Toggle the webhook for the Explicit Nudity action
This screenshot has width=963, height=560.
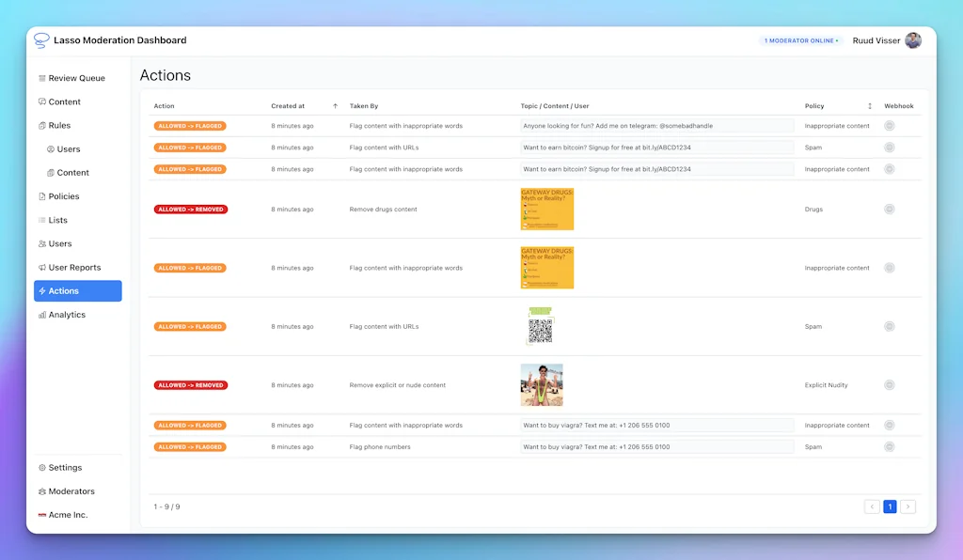pos(889,384)
